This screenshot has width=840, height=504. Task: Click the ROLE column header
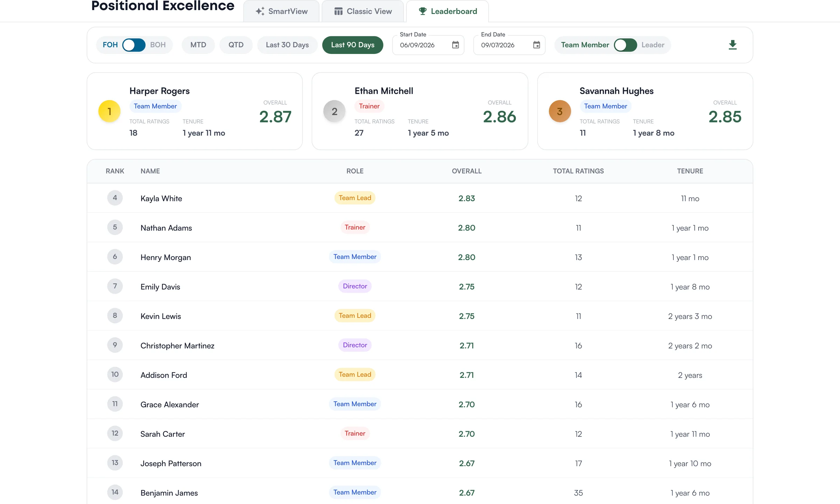355,171
